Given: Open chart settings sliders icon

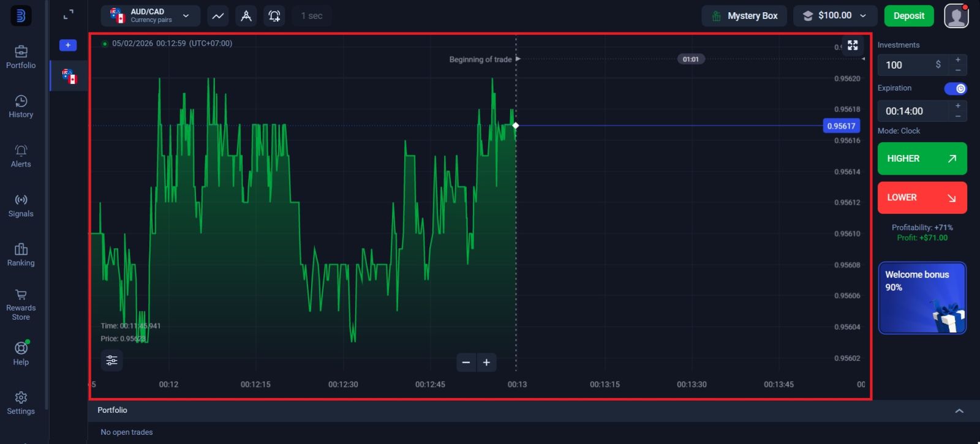Looking at the screenshot, I should click(x=111, y=361).
